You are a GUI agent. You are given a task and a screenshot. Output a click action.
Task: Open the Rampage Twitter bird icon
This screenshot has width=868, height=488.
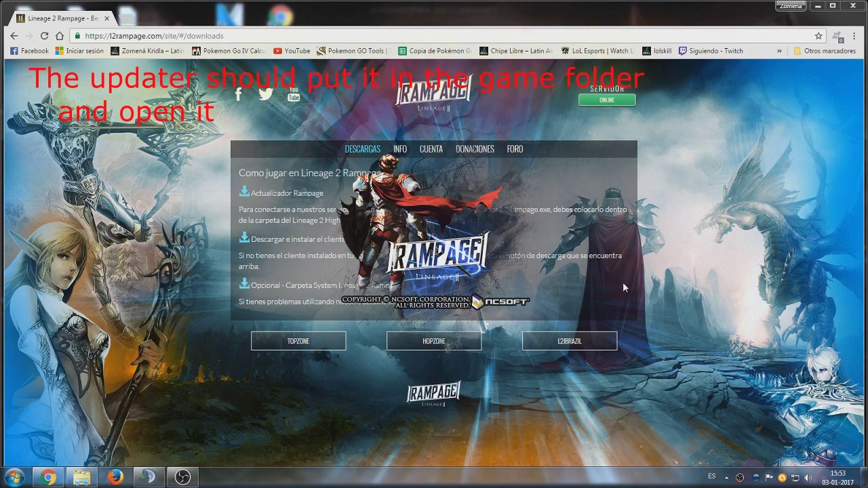click(x=266, y=94)
